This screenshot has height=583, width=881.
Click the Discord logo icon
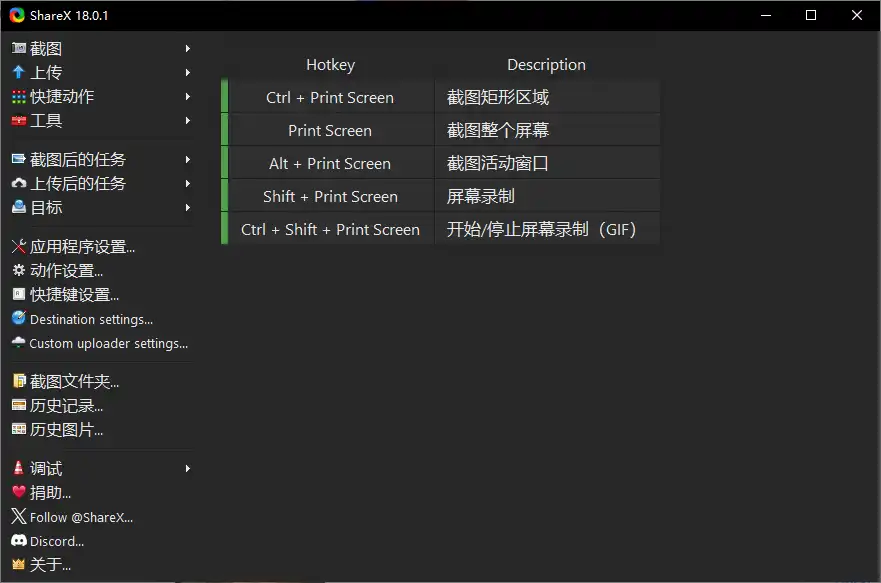(x=19, y=541)
